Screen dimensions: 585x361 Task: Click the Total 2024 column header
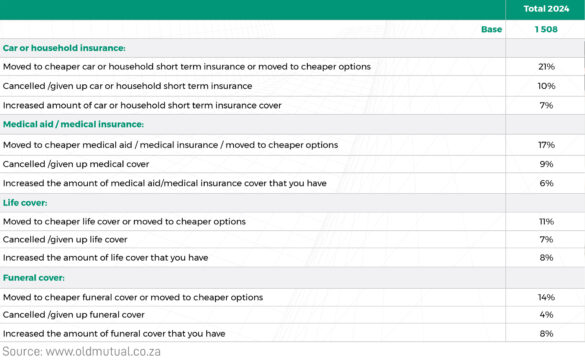point(546,9)
